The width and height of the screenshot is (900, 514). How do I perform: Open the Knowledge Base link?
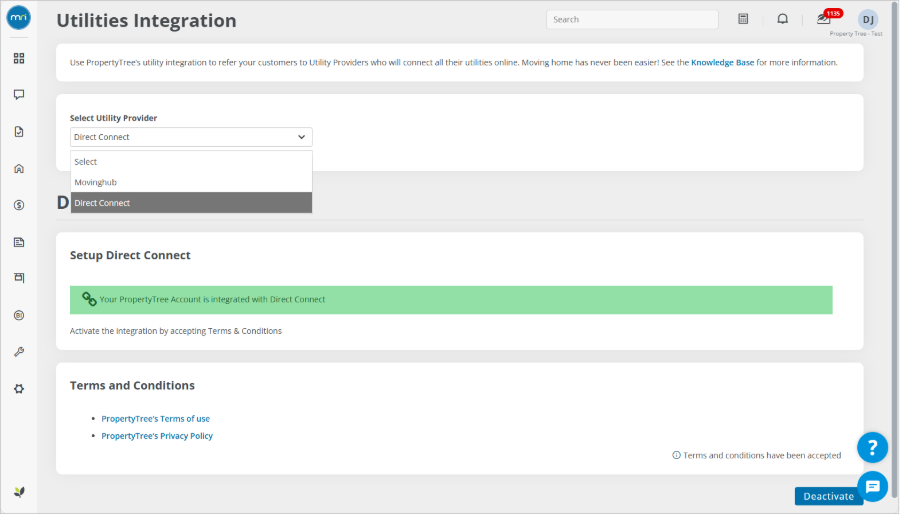tap(722, 63)
